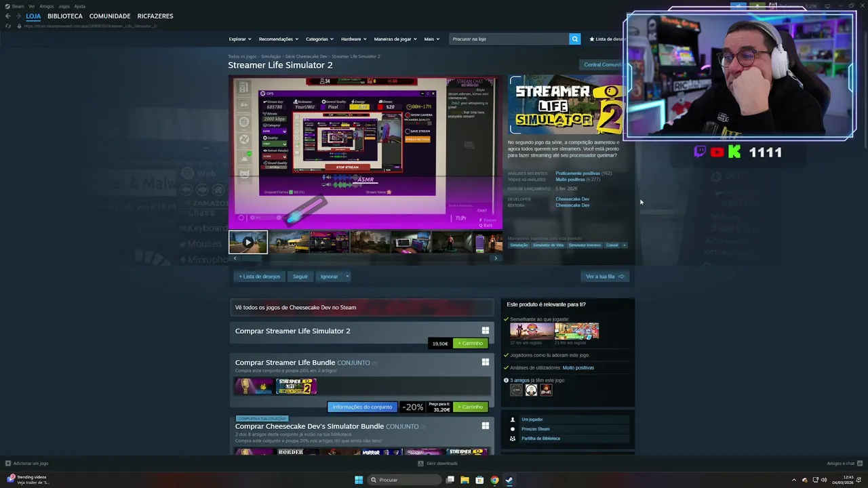Open the BIBLIOTECA tab

(x=65, y=16)
